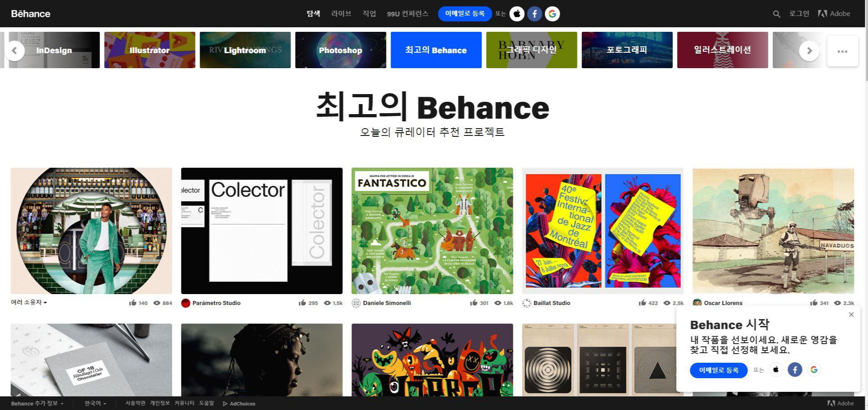Click thumbs-up icon beside 341 likes

814,303
